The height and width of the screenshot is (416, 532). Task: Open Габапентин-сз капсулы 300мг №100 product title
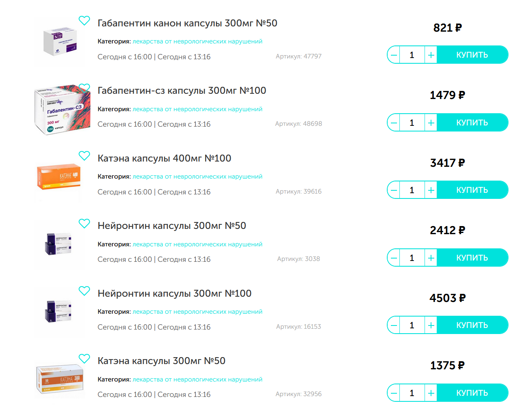tap(182, 91)
